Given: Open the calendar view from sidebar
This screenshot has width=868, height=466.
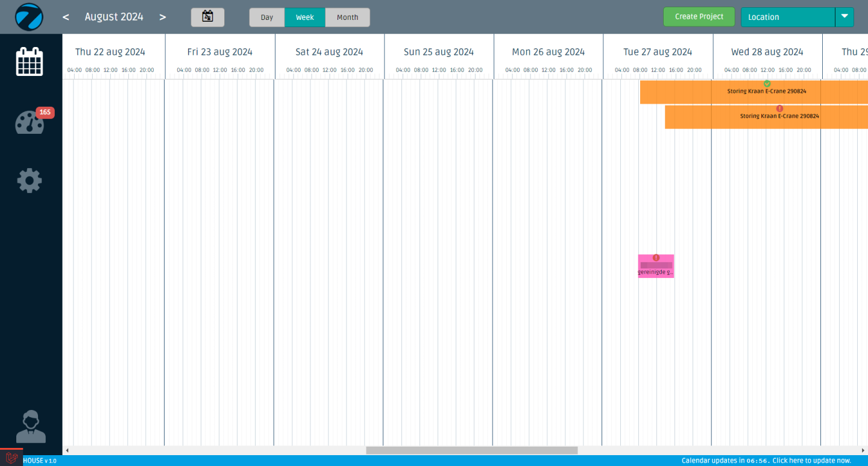Looking at the screenshot, I should (x=30, y=61).
